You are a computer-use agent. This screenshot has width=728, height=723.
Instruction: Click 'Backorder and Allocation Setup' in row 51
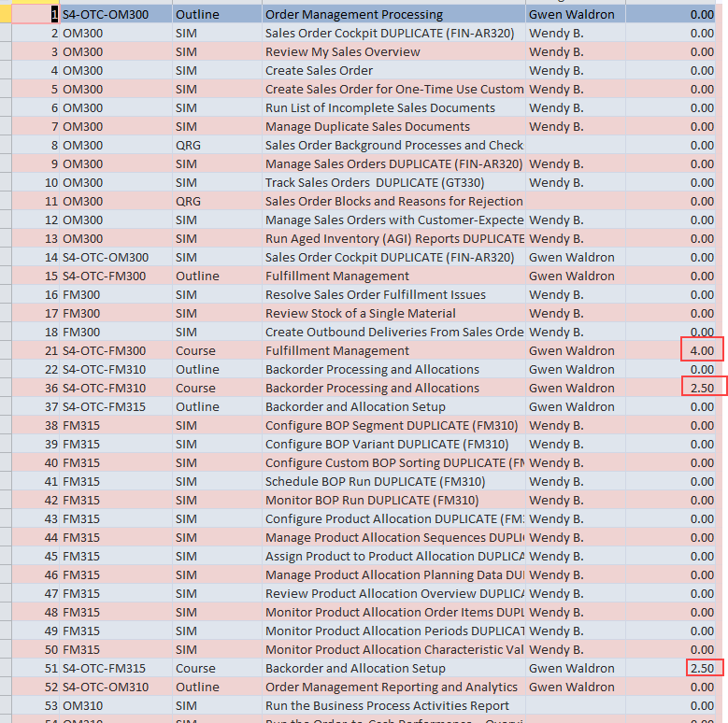(393, 668)
